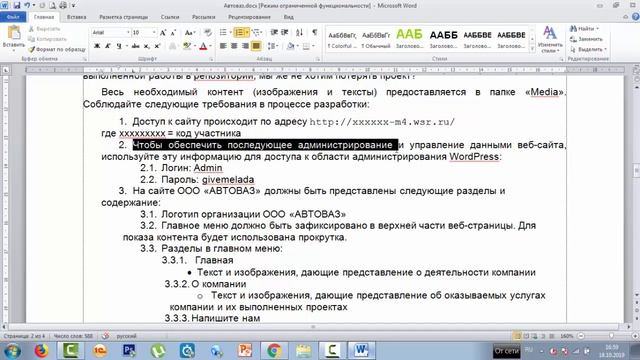
Task: Click Cut (Вырезать) in the clipboard group
Action: [44, 29]
